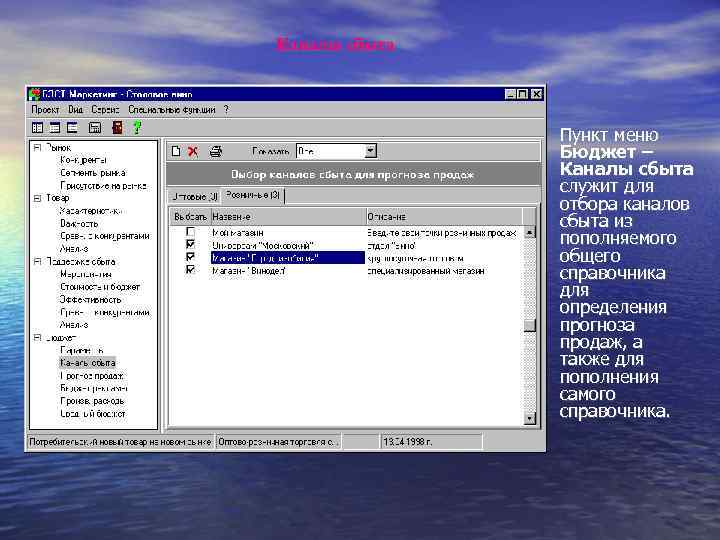Click the Описание column header
720x540 pixels.
pos(444,216)
